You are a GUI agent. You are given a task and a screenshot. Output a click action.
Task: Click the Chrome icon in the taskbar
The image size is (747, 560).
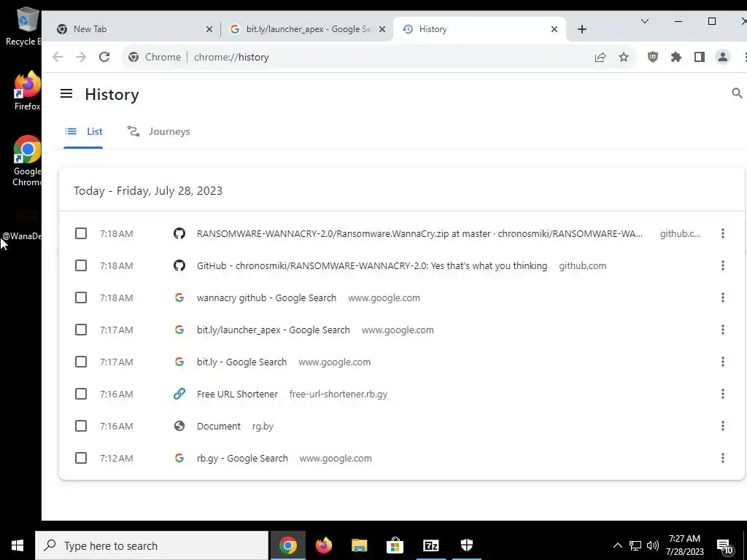[287, 545]
